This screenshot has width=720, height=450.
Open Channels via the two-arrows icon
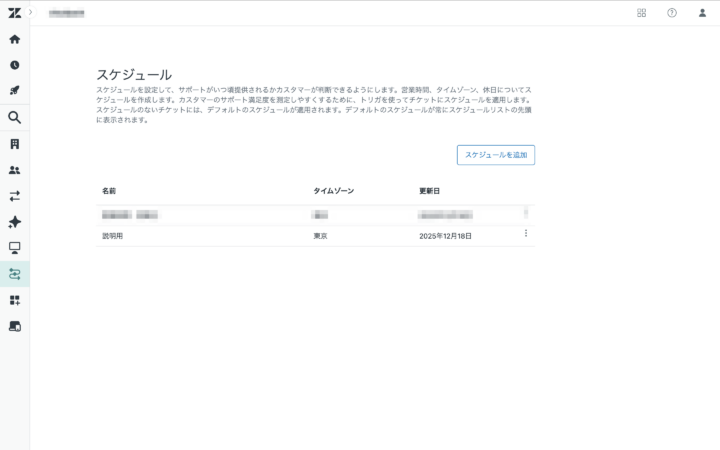pyautogui.click(x=14, y=196)
